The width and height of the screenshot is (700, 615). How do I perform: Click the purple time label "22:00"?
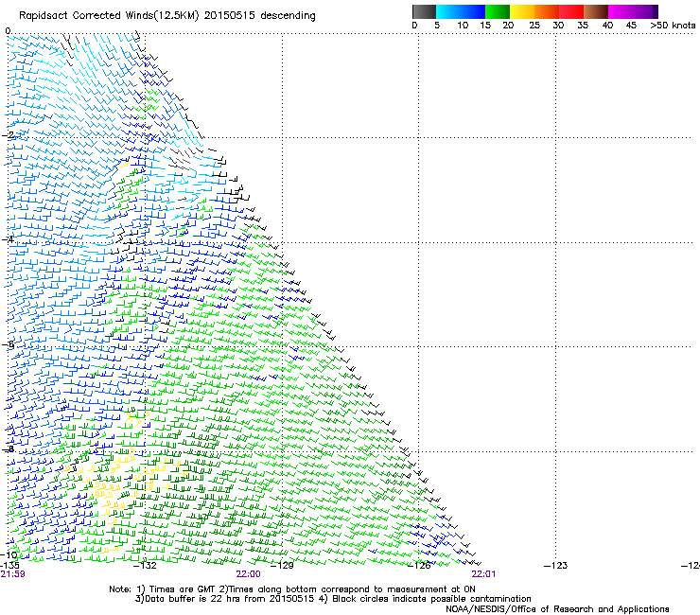click(x=248, y=574)
